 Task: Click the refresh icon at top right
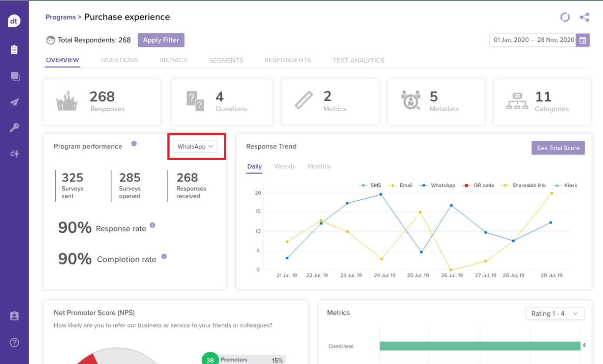click(565, 17)
